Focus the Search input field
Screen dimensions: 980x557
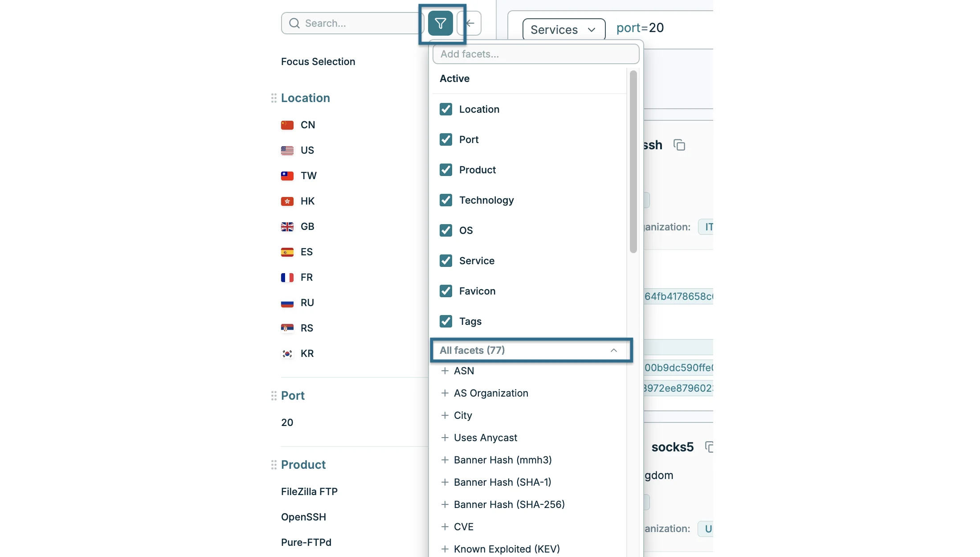pyautogui.click(x=352, y=23)
